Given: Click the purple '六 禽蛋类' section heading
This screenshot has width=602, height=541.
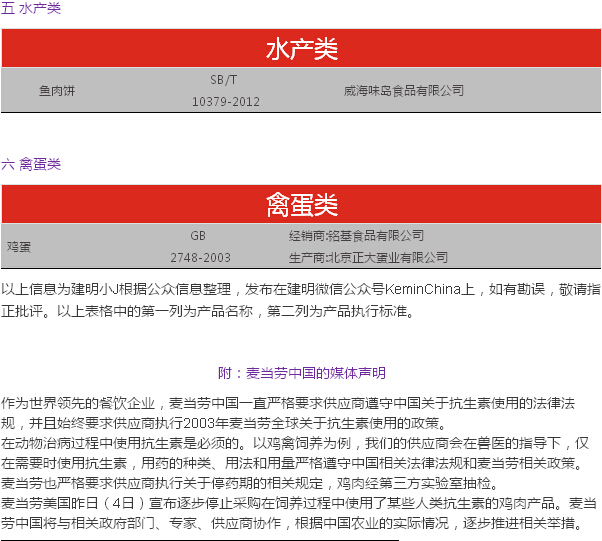Looking at the screenshot, I should click(31, 164).
